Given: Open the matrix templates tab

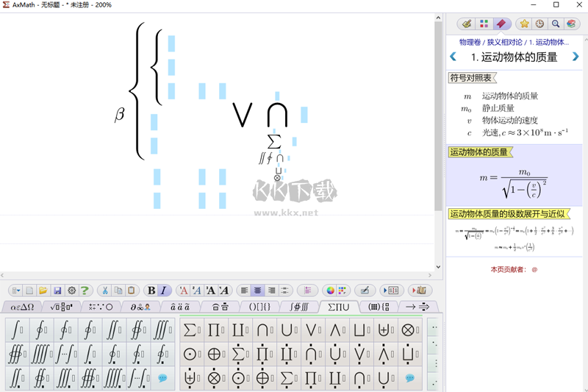Looking at the screenshot, I should point(379,307).
